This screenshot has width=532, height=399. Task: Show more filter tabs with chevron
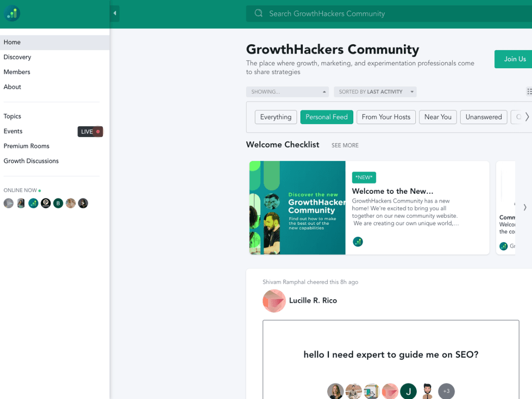527,117
